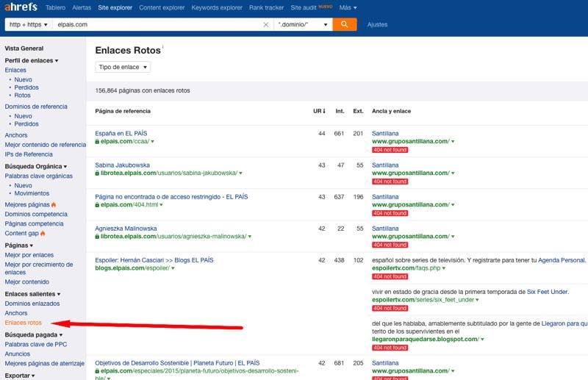Click the Int. column header
The height and width of the screenshot is (380, 588).
click(340, 111)
